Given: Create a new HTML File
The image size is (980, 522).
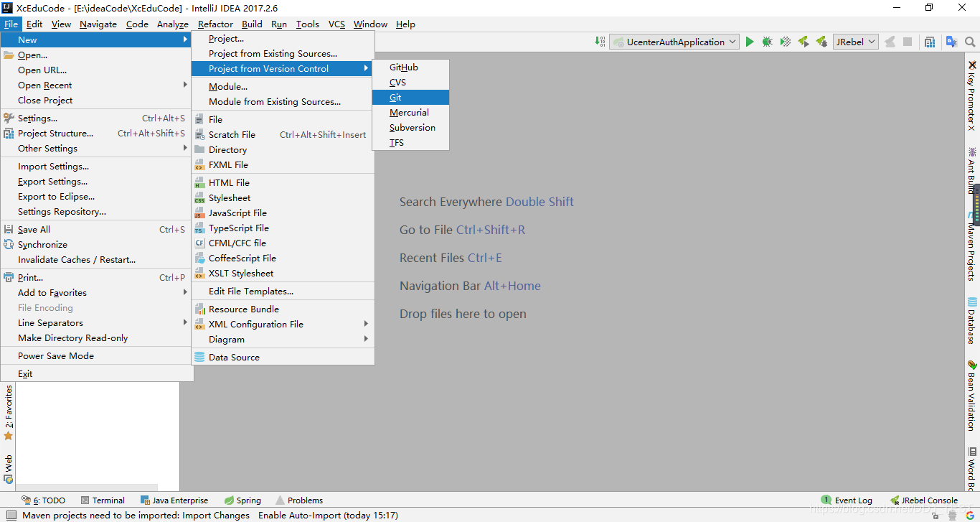Looking at the screenshot, I should [283, 182].
